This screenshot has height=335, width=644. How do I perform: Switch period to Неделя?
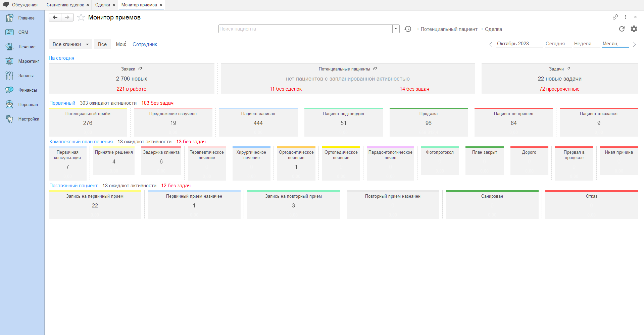(583, 44)
